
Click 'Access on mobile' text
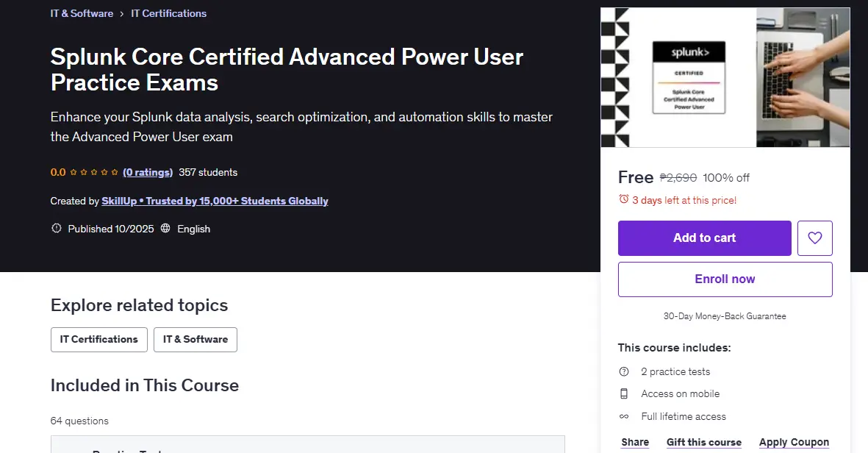pos(681,393)
